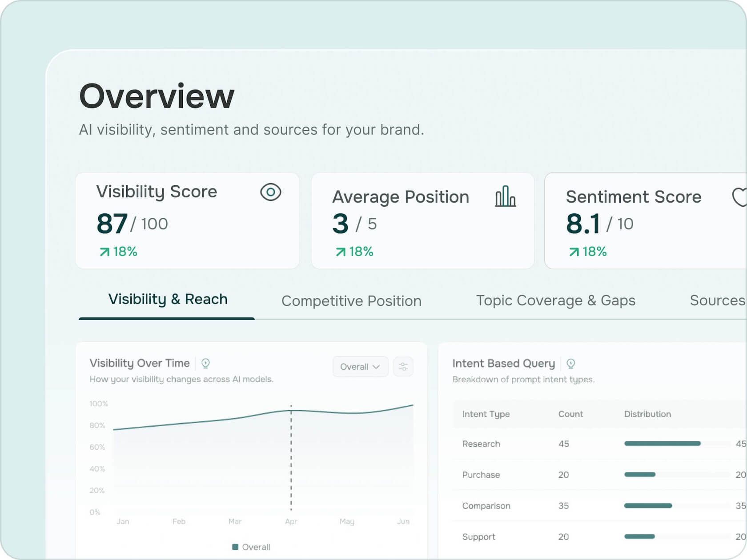Click the bar chart icon on Average Position
747x560 pixels.
[505, 196]
